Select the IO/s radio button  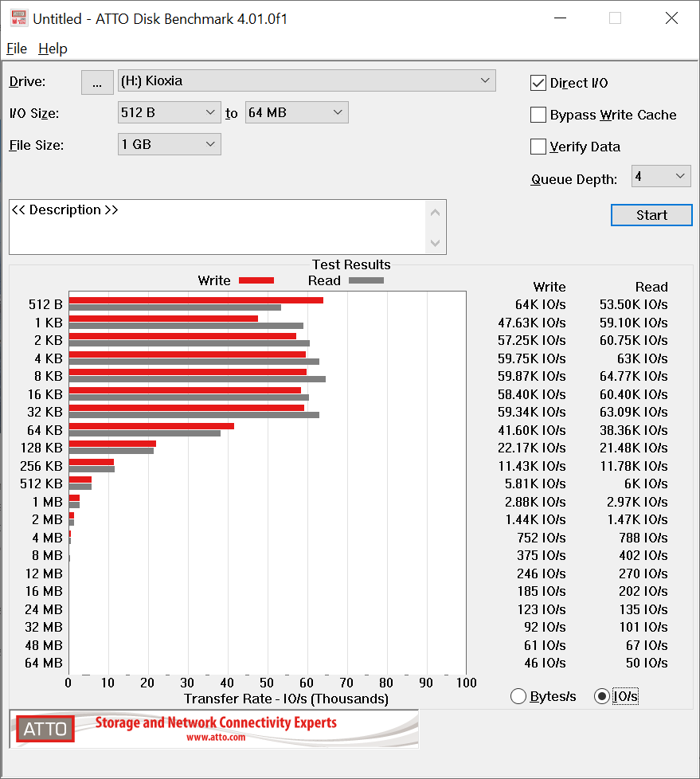point(601,696)
